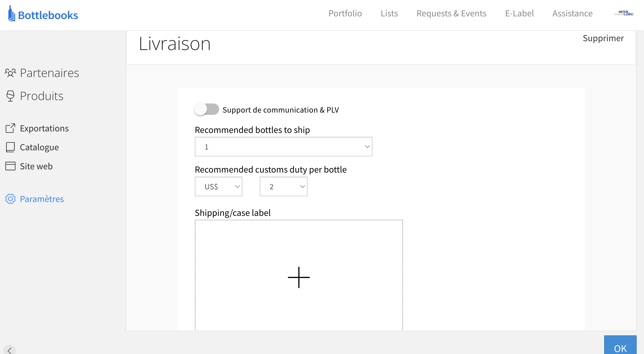This screenshot has height=354, width=644.
Task: Open the Portfolio menu
Action: click(345, 13)
